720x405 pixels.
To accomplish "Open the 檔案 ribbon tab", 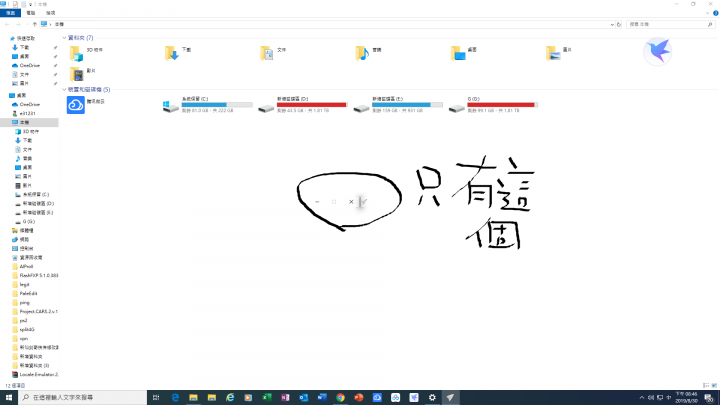I will [11, 13].
